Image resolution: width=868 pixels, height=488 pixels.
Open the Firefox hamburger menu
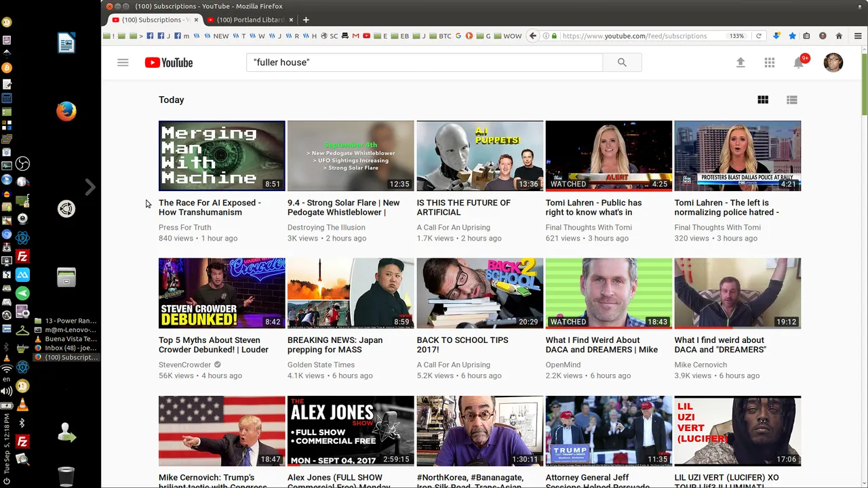point(858,36)
